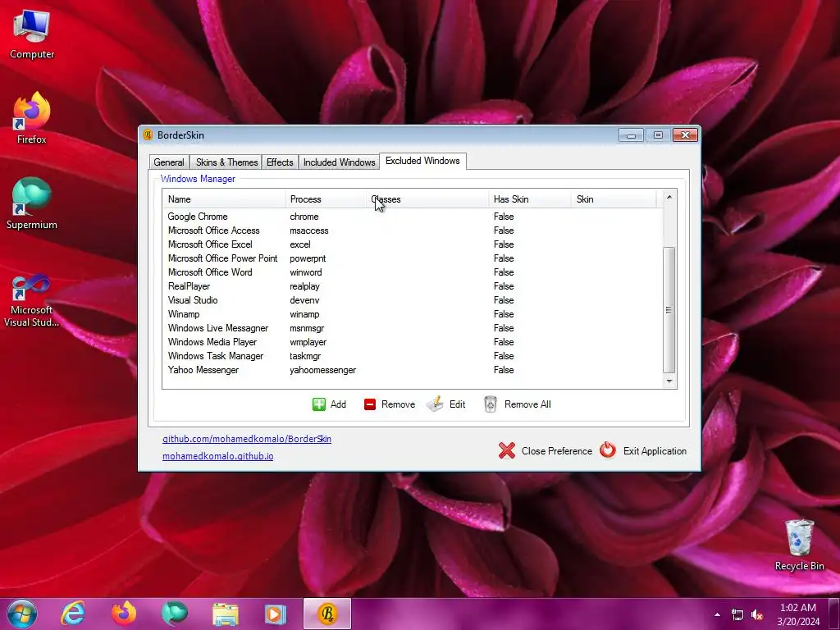
Task: Click the muted volume tray icon
Action: coord(757,614)
